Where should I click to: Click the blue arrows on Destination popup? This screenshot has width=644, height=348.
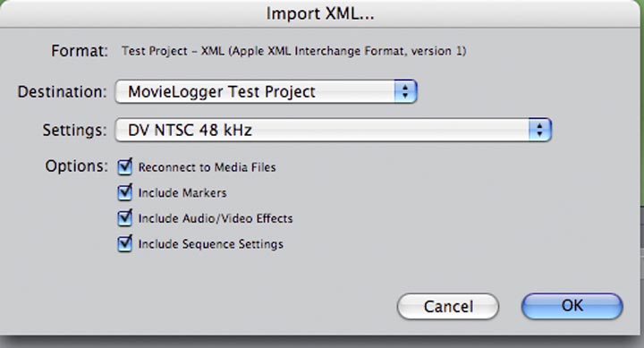pos(405,91)
